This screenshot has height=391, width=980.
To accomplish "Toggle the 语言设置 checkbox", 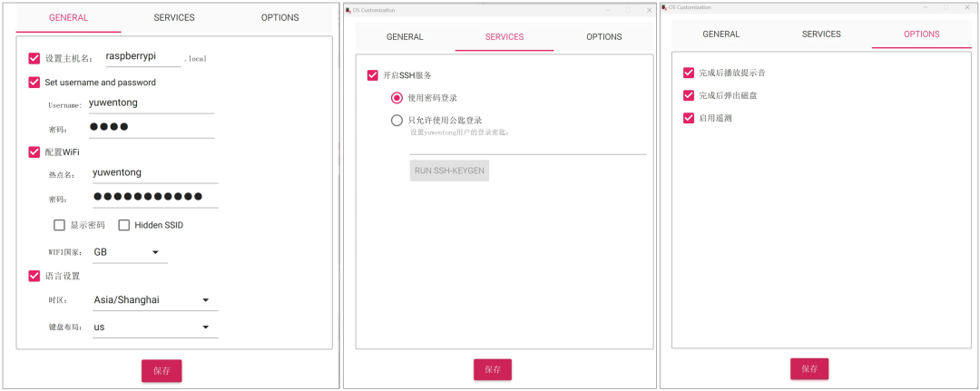I will 34,276.
